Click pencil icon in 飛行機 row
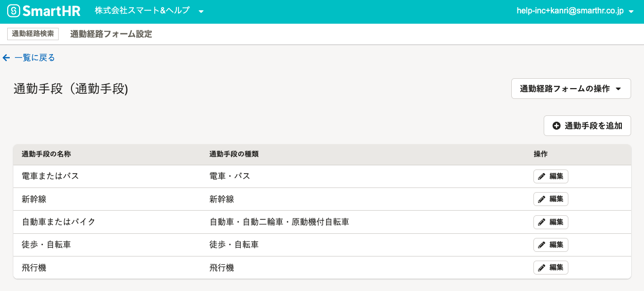 click(x=542, y=267)
